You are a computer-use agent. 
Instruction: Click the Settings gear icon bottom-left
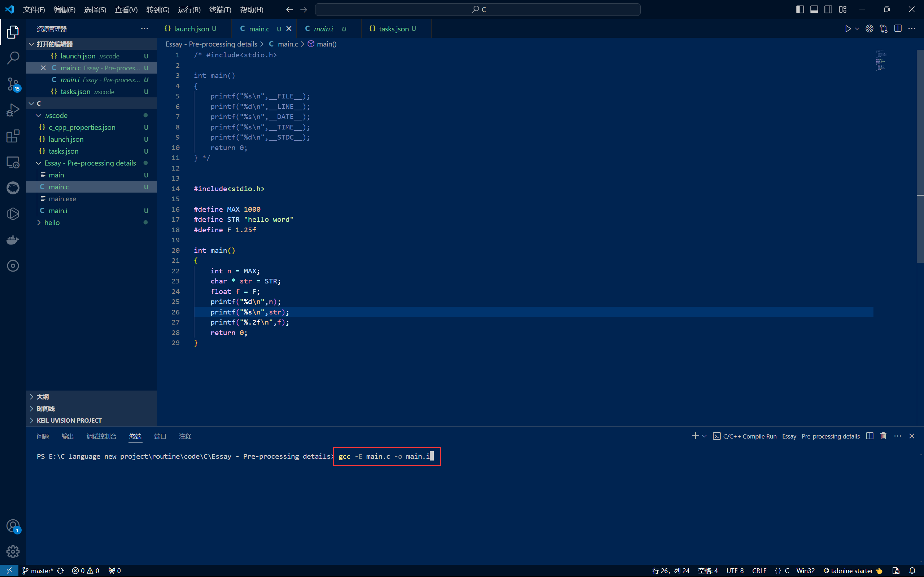tap(13, 552)
